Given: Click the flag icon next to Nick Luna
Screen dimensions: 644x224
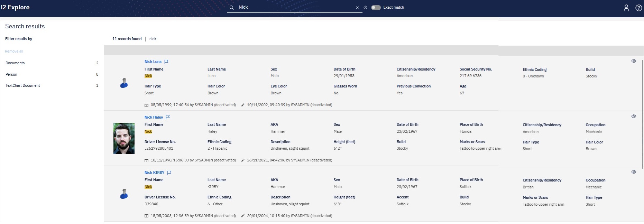Looking at the screenshot, I should point(166,62).
